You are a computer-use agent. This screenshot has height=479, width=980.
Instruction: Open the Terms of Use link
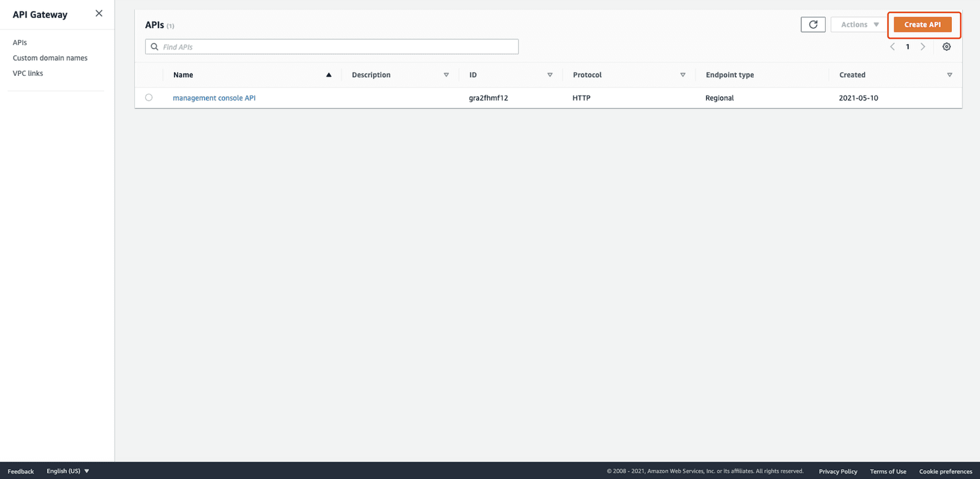(x=888, y=471)
